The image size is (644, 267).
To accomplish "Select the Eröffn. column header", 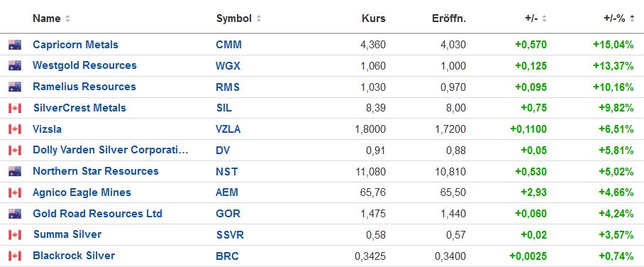I will pyautogui.click(x=449, y=18).
